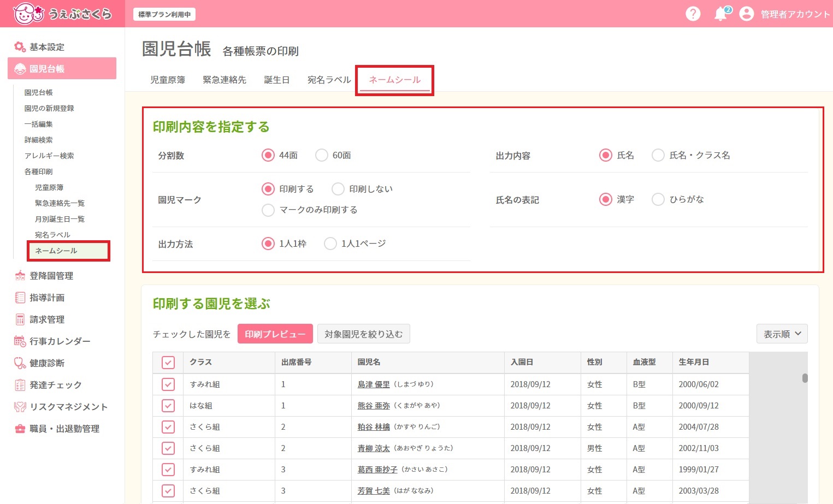Image resolution: width=833 pixels, height=504 pixels.
Task: Open 芳賀 七美 child name link
Action: click(x=374, y=491)
